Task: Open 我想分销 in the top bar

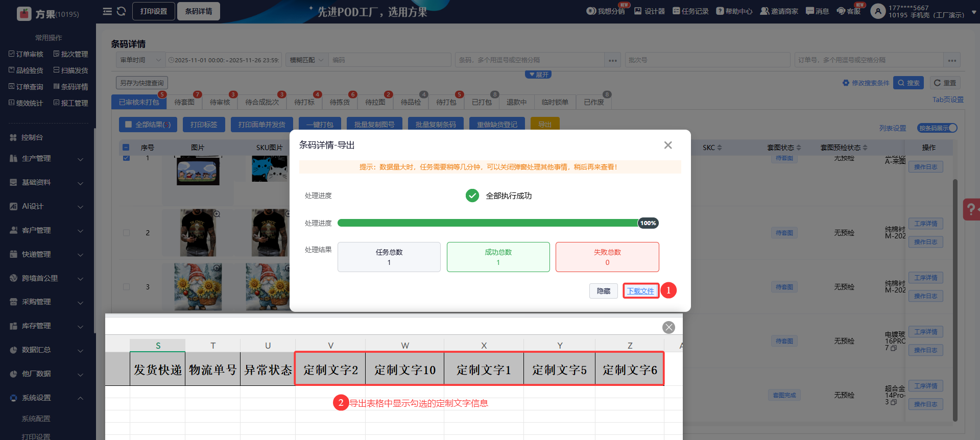Action: (606, 11)
